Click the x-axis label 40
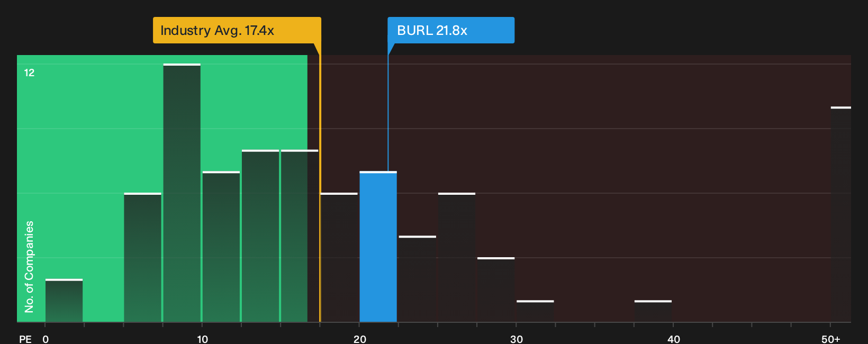The width and height of the screenshot is (868, 344). [674, 339]
